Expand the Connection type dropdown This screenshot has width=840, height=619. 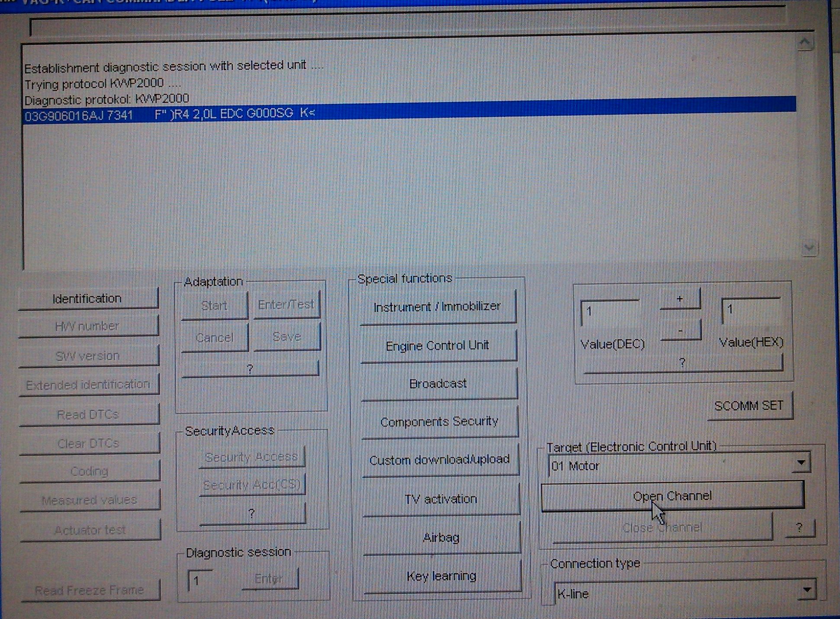coord(807,590)
